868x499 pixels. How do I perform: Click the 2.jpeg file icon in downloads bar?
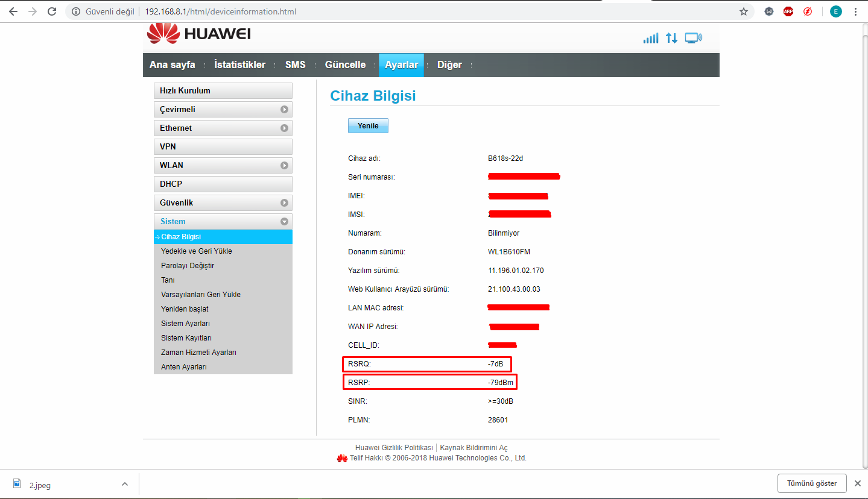tap(17, 484)
